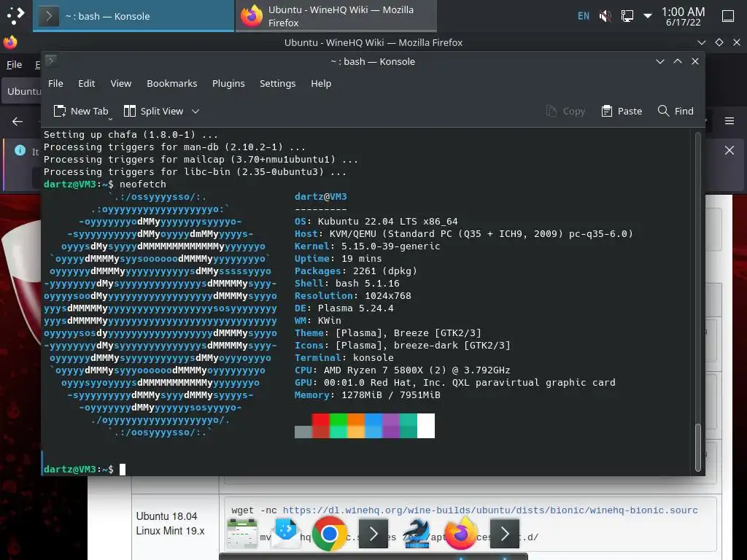Click the 'Plasma 5.24.4' DE line
The height and width of the screenshot is (560, 747).
344,308
